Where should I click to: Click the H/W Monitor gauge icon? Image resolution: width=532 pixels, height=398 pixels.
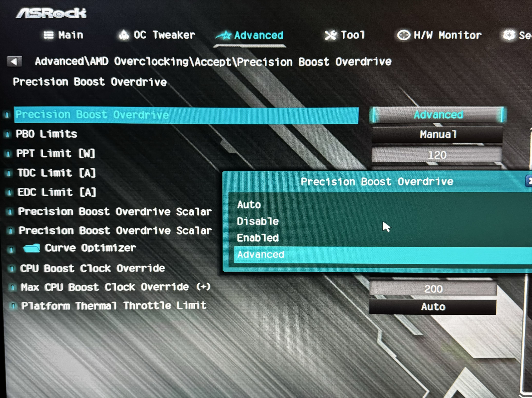403,35
